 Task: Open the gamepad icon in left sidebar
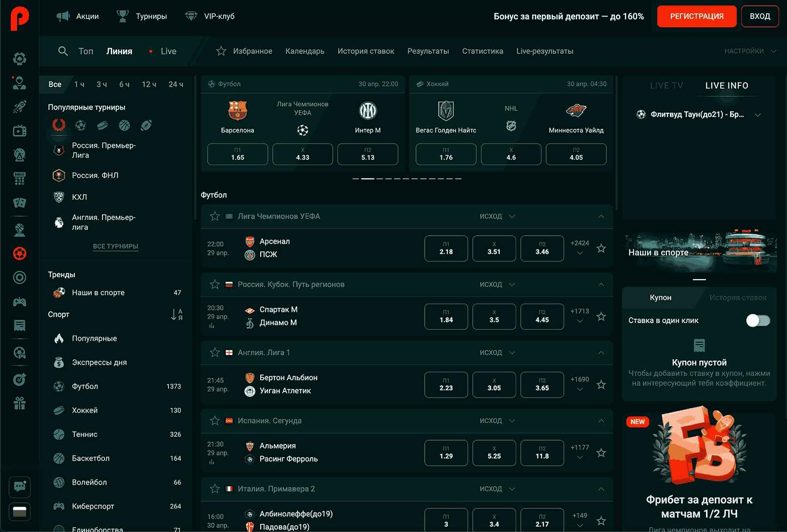(x=20, y=302)
